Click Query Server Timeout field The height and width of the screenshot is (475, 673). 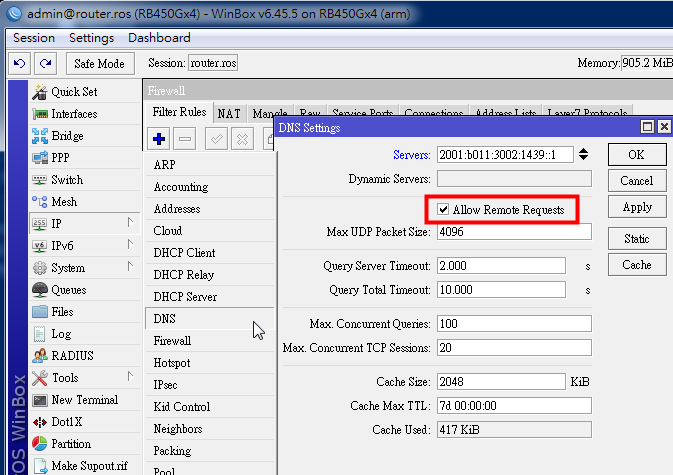501,266
